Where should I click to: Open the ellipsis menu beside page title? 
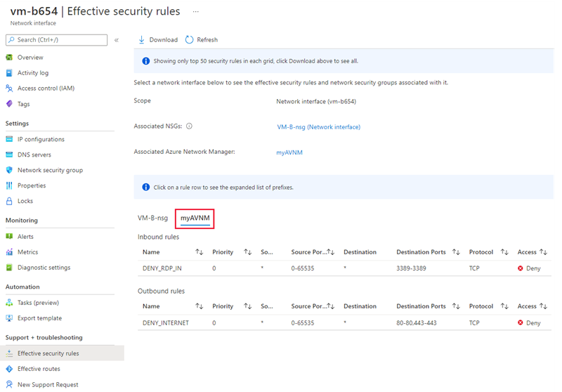point(195,12)
